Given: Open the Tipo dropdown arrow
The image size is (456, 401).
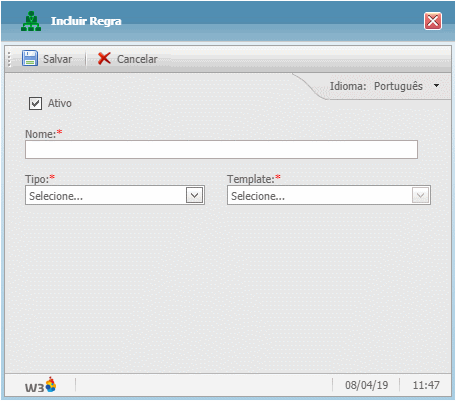Looking at the screenshot, I should 194,195.
